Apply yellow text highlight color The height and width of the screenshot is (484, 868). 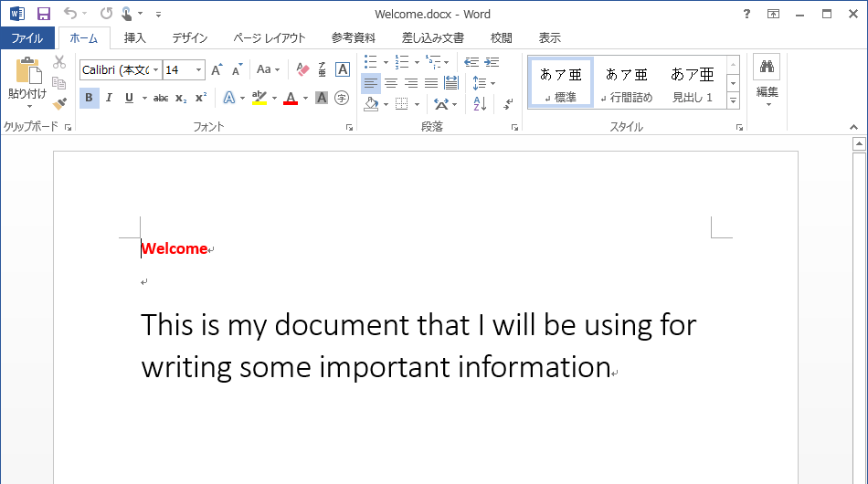[259, 98]
